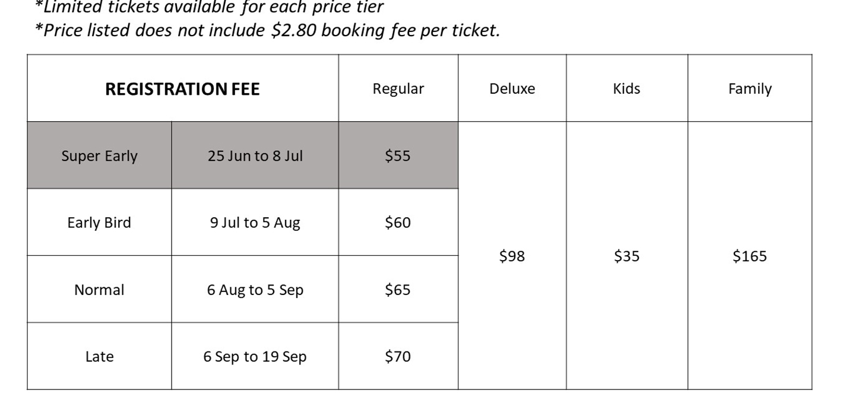This screenshot has height=393, width=868.
Task: Click the 25 Jun to 8 Jul date cell
Action: [x=255, y=156]
